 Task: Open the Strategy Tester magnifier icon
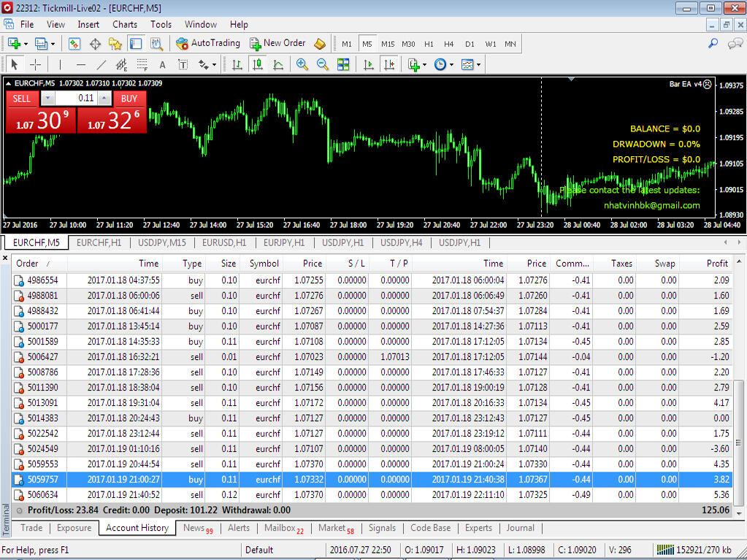[156, 44]
